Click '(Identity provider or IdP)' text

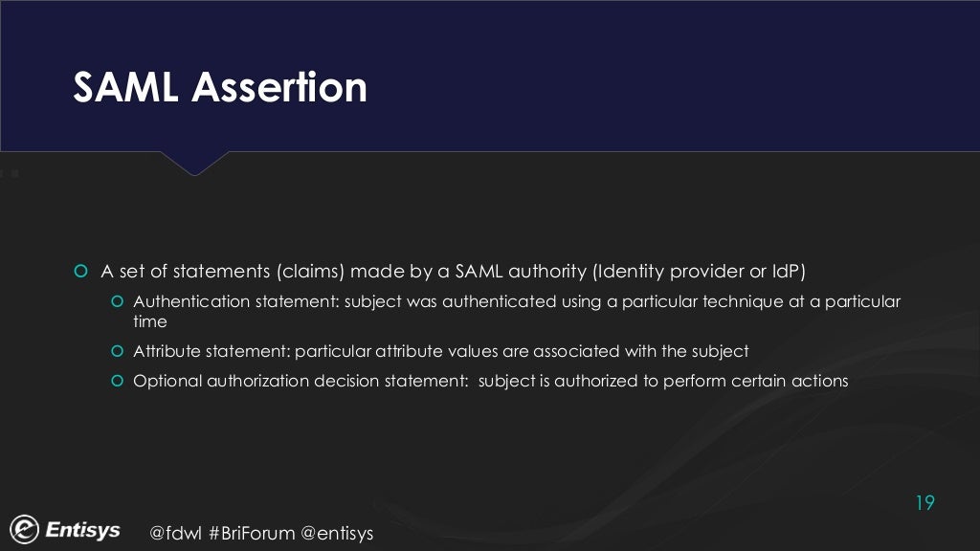pyautogui.click(x=699, y=271)
